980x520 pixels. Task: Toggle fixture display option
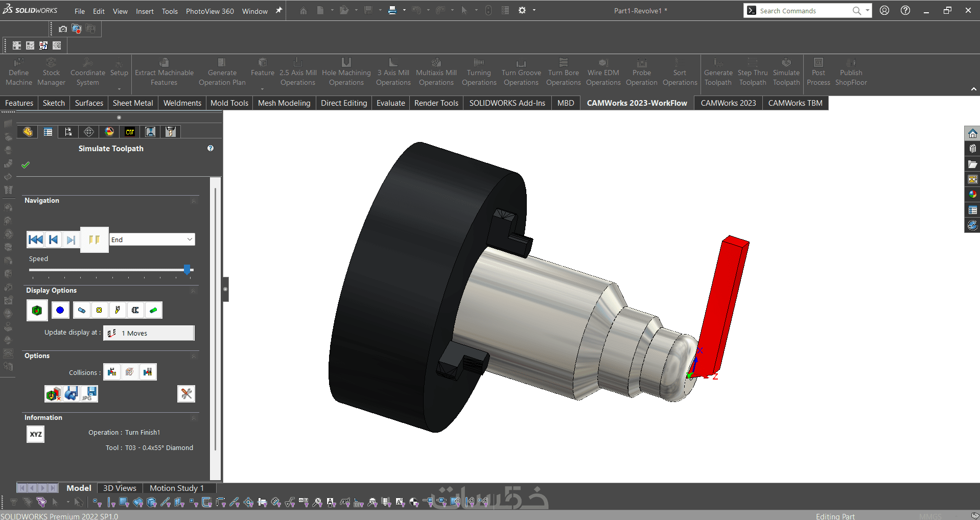(x=135, y=310)
